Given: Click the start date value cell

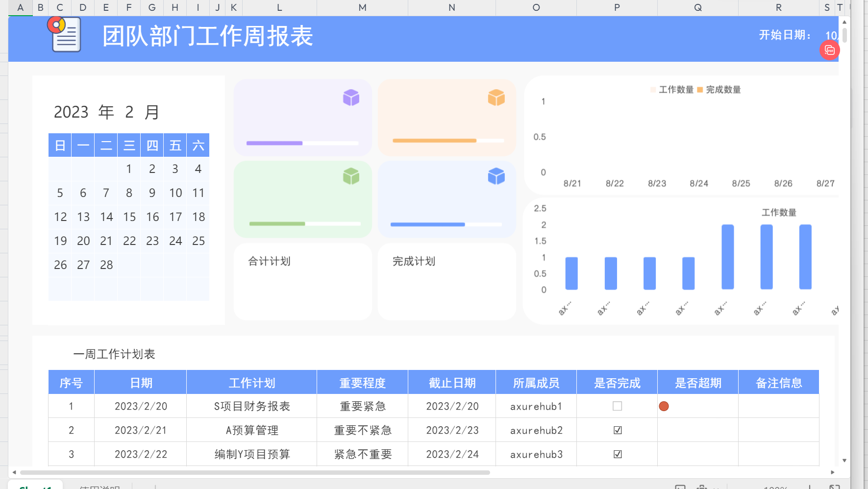Looking at the screenshot, I should [x=832, y=35].
